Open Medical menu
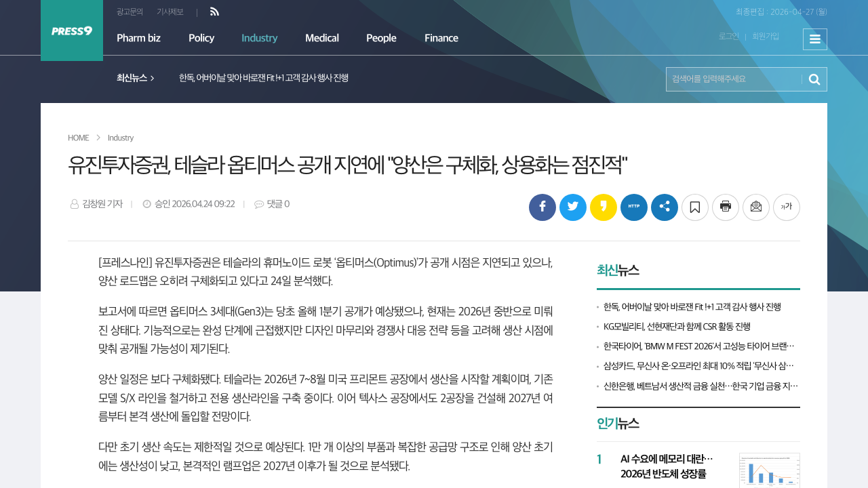 (x=322, y=38)
